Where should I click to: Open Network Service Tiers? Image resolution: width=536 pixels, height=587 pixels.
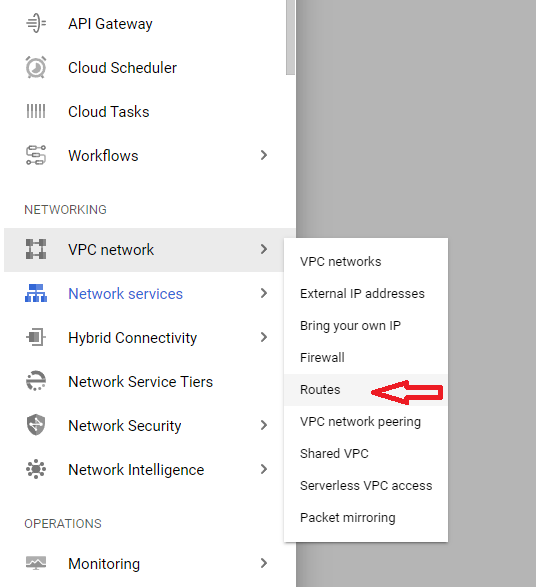[140, 381]
